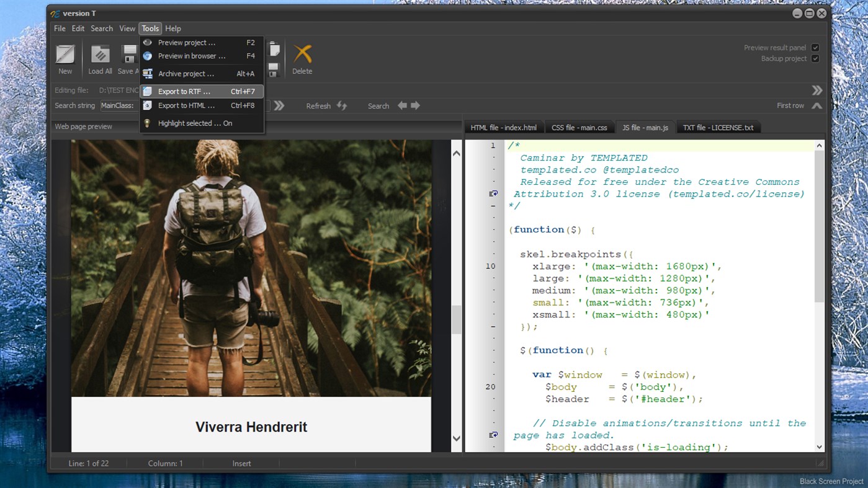
Task: Click the search next right arrow
Action: click(x=415, y=106)
